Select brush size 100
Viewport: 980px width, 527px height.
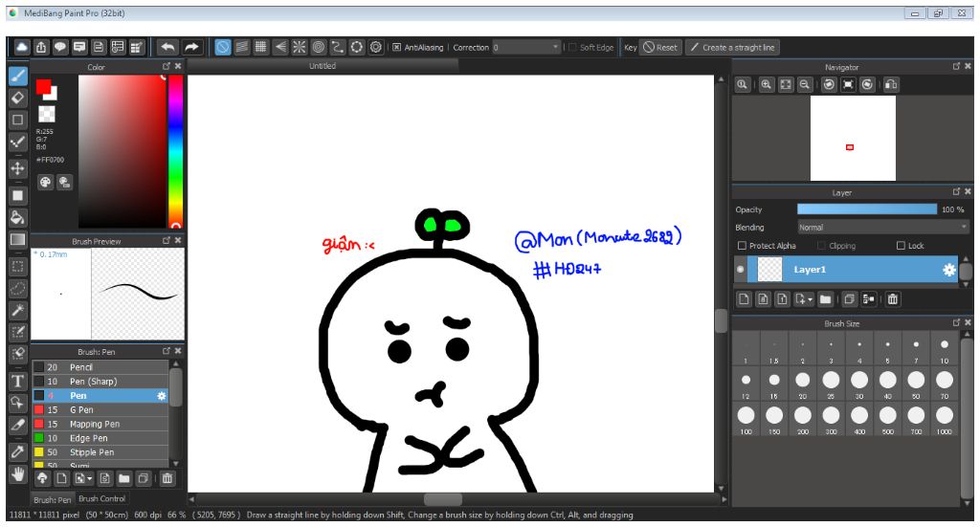click(x=746, y=420)
